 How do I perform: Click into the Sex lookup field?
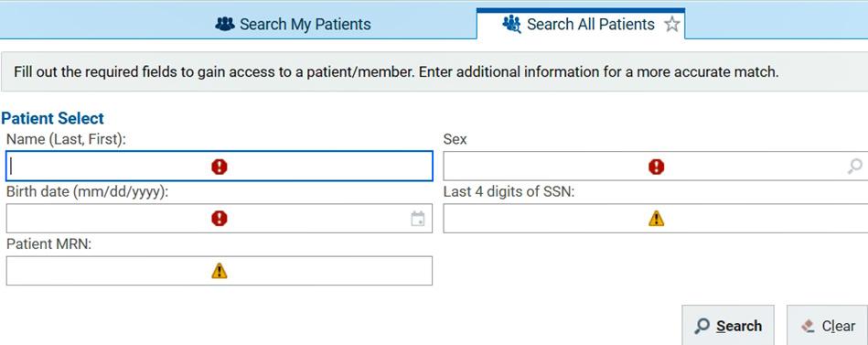click(656, 167)
